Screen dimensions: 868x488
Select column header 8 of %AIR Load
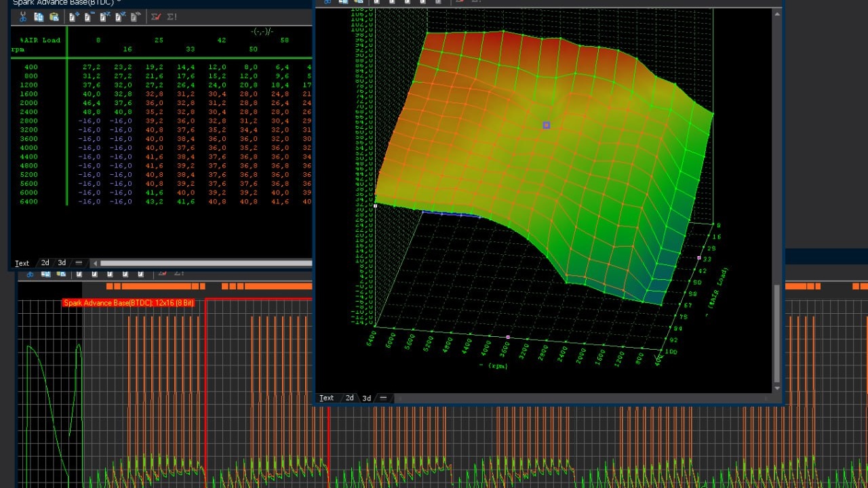(98, 40)
